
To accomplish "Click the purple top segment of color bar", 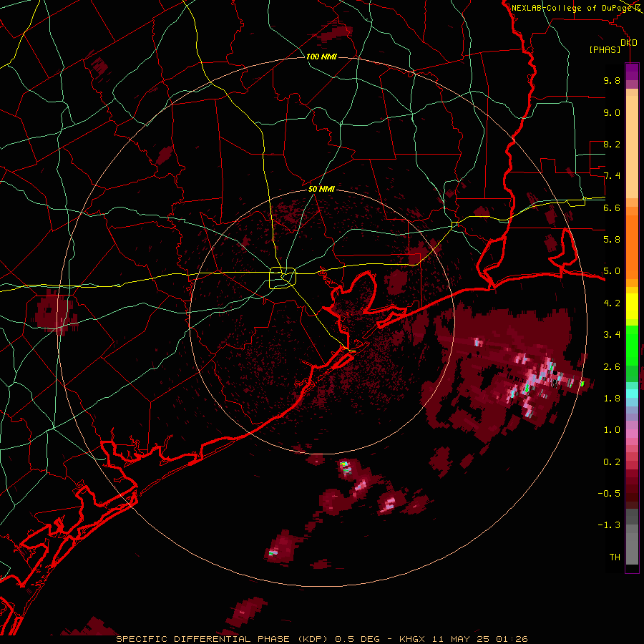I will pyautogui.click(x=632, y=72).
